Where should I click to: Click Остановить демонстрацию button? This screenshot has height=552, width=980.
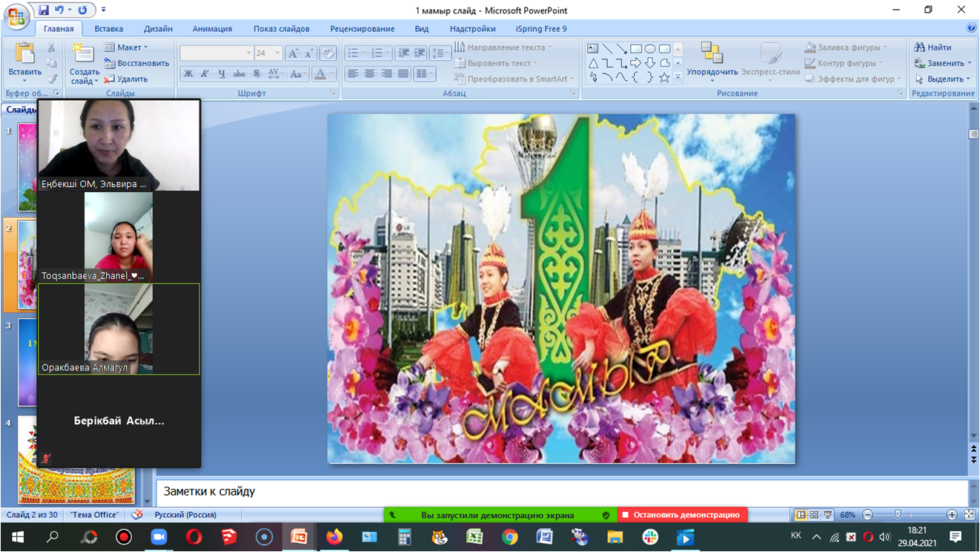[682, 515]
